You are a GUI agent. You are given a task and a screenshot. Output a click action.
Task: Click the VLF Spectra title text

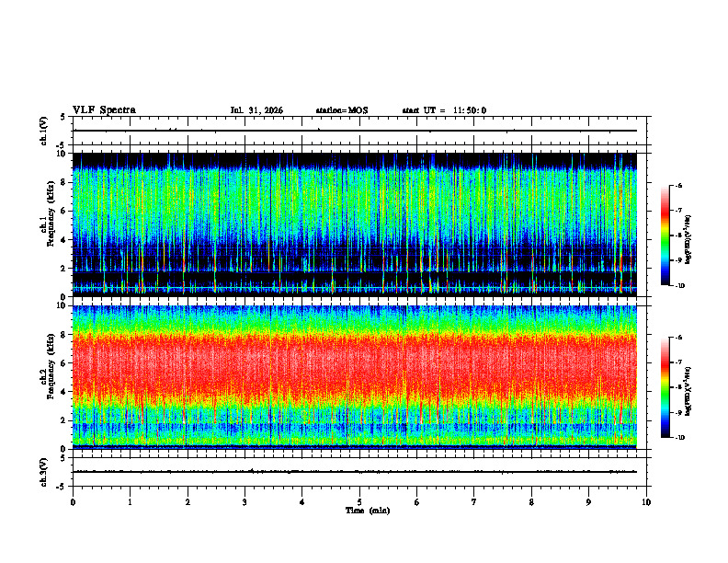tap(104, 110)
